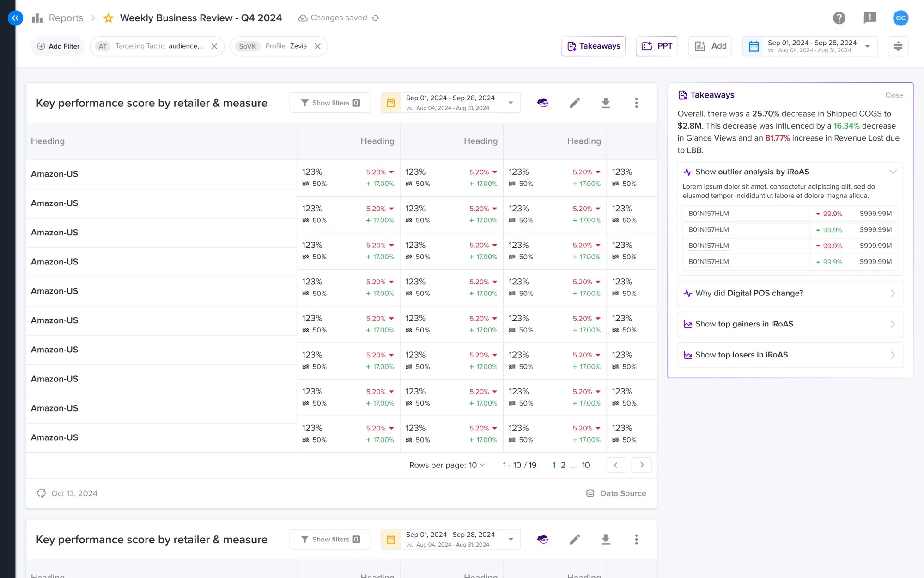This screenshot has height=578, width=924.
Task: Click the 16.34% value in Takeaways summary
Action: click(x=846, y=126)
